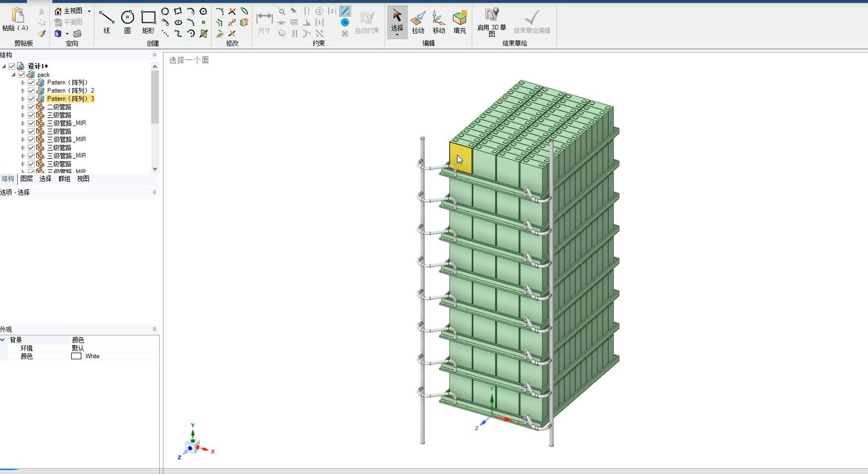This screenshot has width=868, height=474.
Task: Uncheck visibility checkbox for 设计1*
Action: coord(12,67)
